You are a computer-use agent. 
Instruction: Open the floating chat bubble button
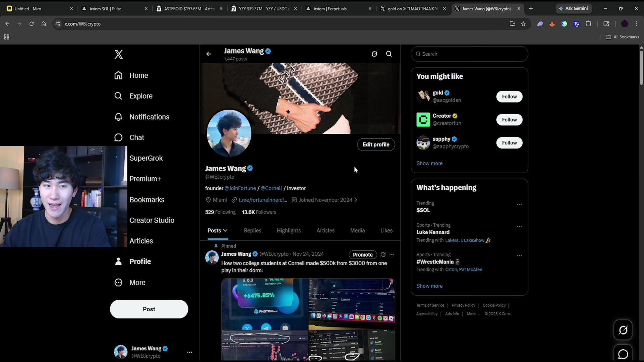623,354
